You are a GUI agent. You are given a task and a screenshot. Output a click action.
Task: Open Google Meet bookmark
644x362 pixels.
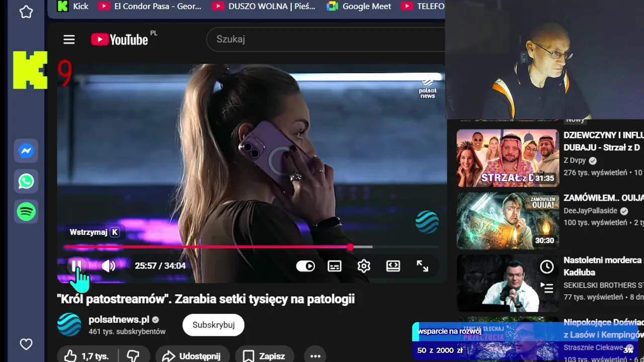point(359,6)
